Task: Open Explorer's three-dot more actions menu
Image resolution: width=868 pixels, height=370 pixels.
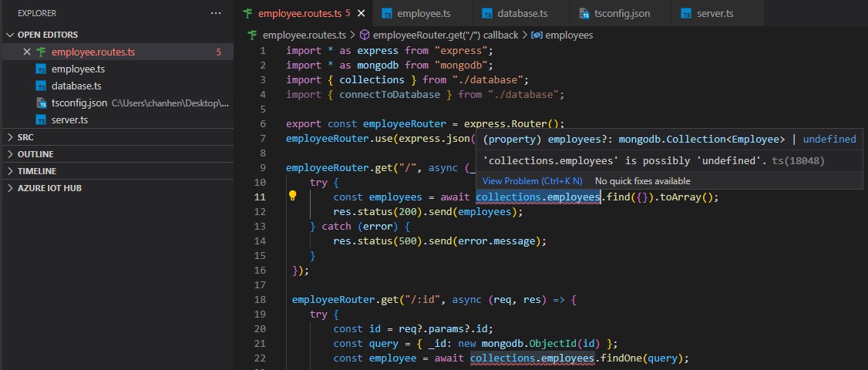Action: 216,13
